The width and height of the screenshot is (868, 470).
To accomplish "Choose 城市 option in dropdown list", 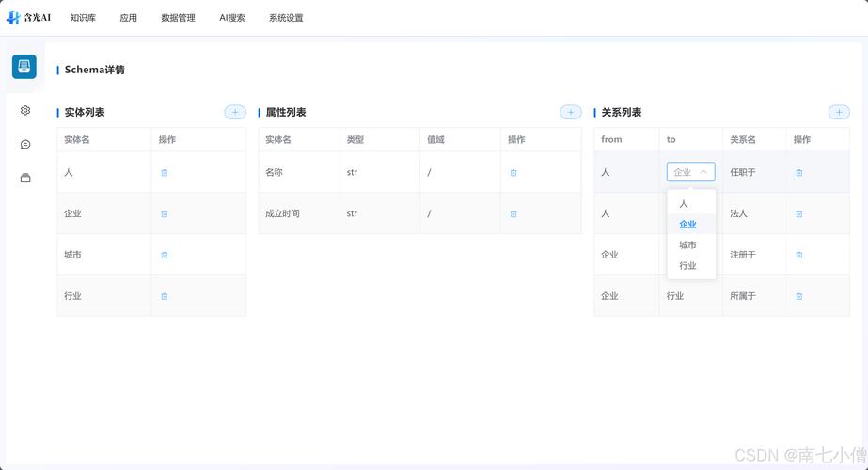I will pos(691,244).
